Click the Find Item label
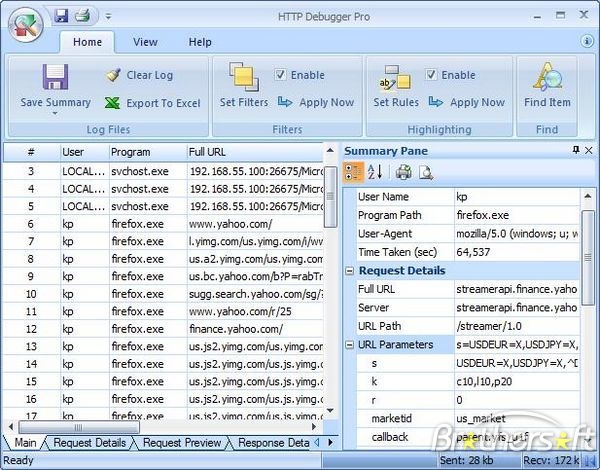The width and height of the screenshot is (600, 470). point(547,102)
